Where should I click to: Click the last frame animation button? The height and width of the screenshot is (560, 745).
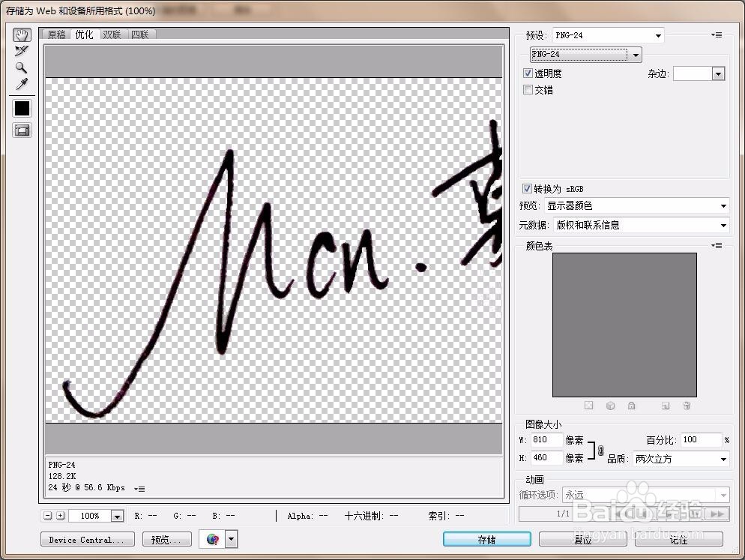coord(717,514)
